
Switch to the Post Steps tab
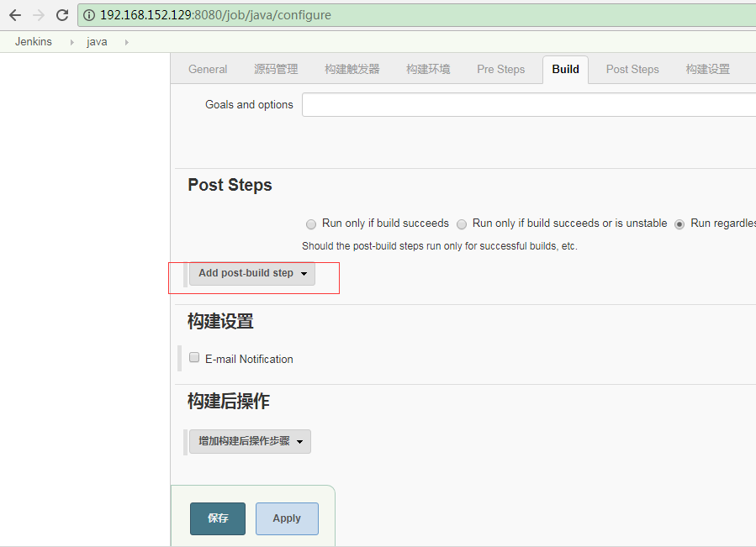(x=632, y=70)
